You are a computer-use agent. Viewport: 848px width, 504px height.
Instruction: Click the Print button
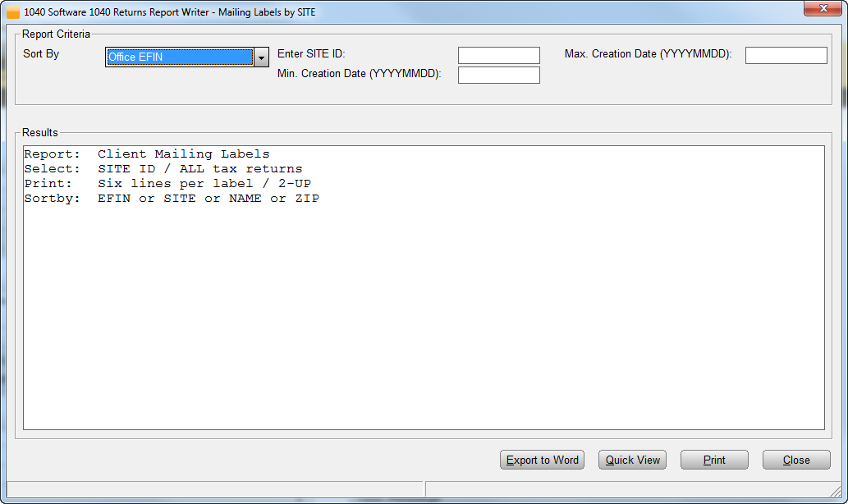pyautogui.click(x=714, y=460)
